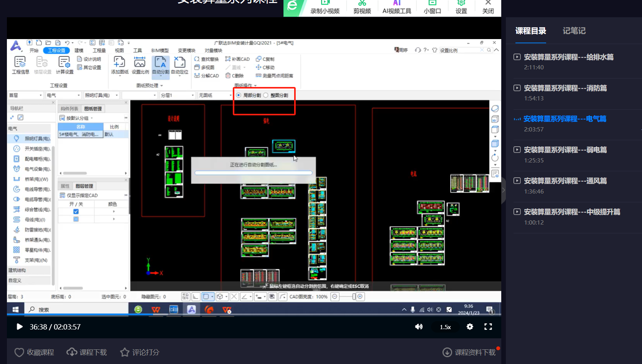This screenshot has width=642, height=364.
Task: Open the 首层 floor dropdown
Action: (x=25, y=95)
